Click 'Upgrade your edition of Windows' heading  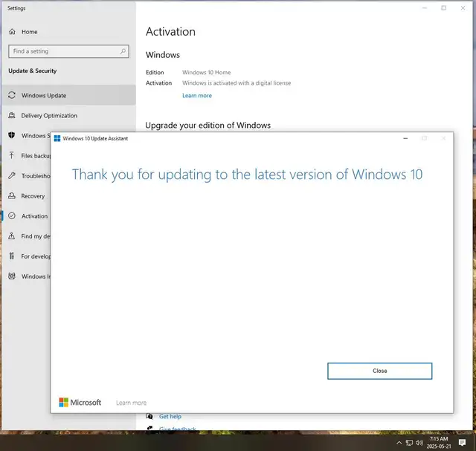208,125
